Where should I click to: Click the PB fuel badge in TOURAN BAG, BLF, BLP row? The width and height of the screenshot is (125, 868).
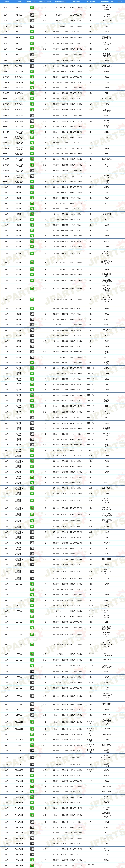32,808
